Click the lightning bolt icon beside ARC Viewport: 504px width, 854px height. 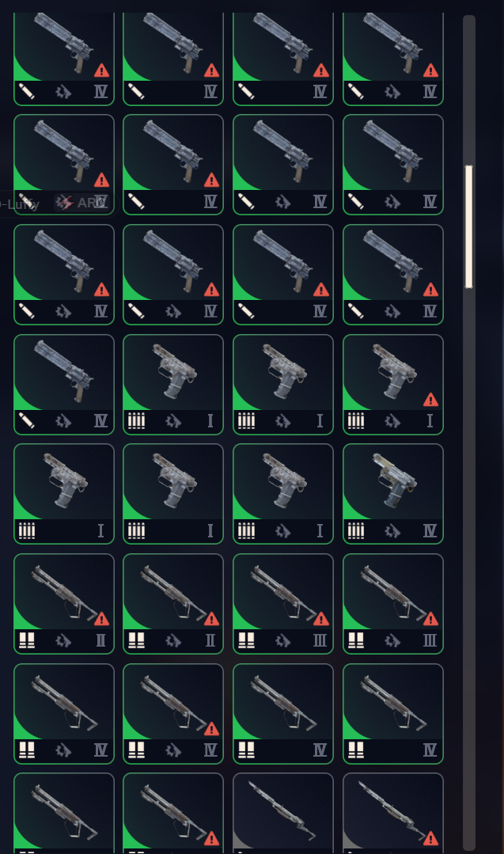(x=66, y=203)
